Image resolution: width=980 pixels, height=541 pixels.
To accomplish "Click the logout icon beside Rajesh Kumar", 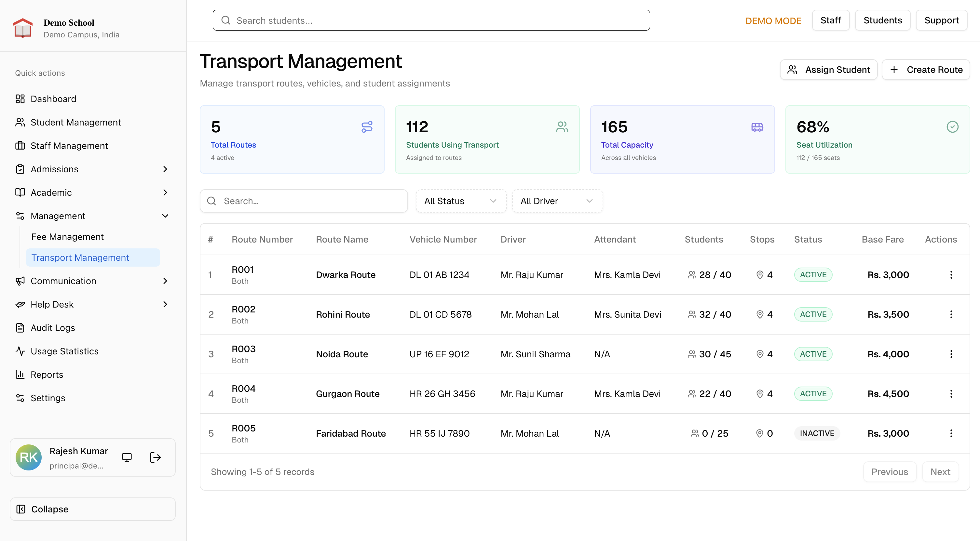I will pos(155,457).
